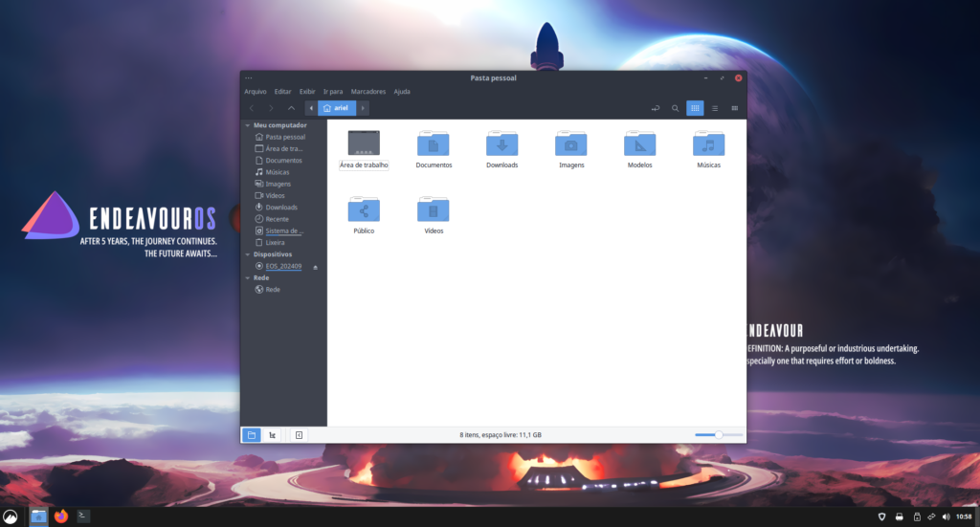Screen dimensions: 980x527
Task: Show tree view in the sidebar
Action: click(x=273, y=435)
